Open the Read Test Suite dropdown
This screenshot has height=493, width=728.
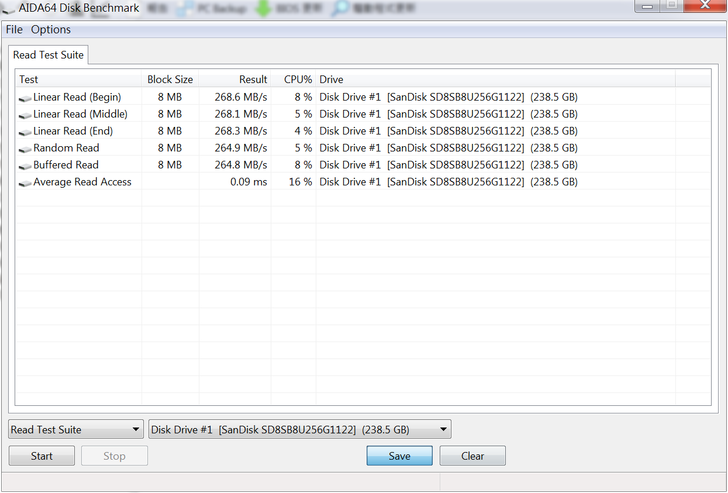(75, 429)
